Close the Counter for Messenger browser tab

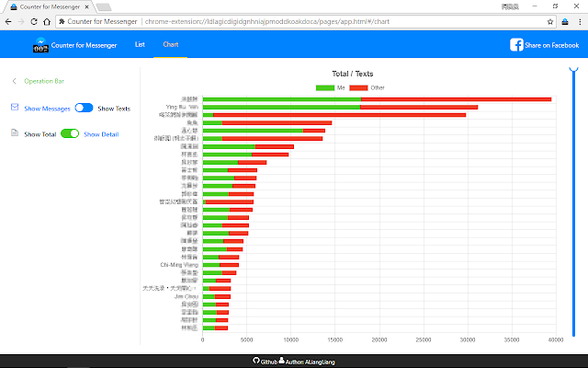pyautogui.click(x=86, y=6)
